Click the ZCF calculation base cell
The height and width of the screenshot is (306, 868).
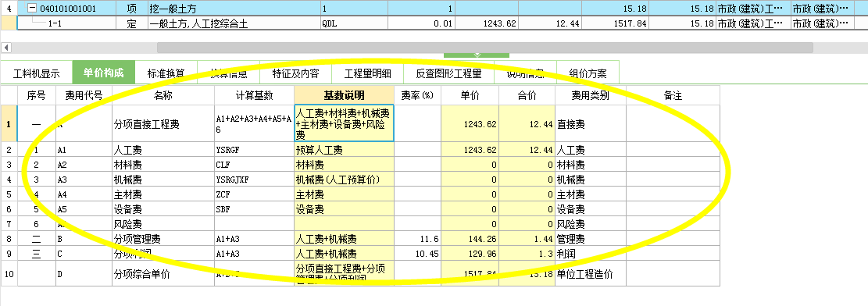pyautogui.click(x=255, y=195)
